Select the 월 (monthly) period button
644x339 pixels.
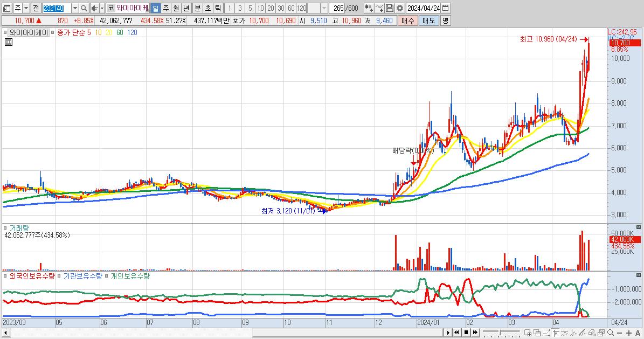pos(176,8)
